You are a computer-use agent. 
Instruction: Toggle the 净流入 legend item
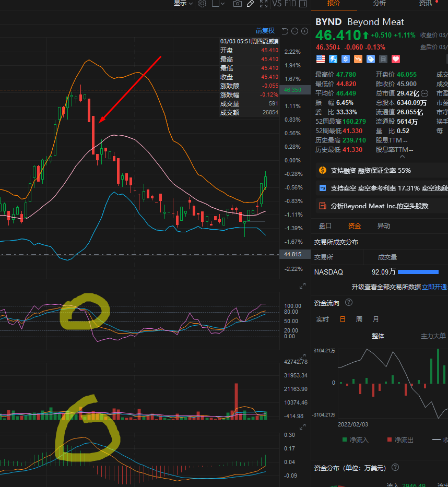(355, 440)
